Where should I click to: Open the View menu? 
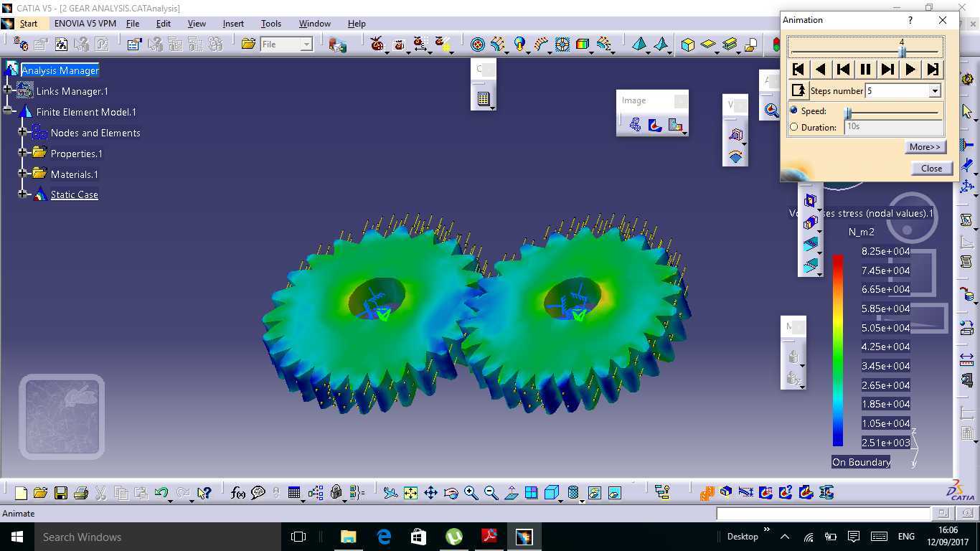point(197,23)
